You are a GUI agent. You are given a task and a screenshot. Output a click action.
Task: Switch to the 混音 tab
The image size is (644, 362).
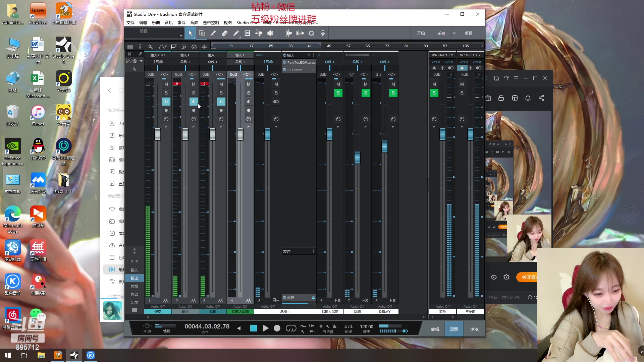[454, 329]
